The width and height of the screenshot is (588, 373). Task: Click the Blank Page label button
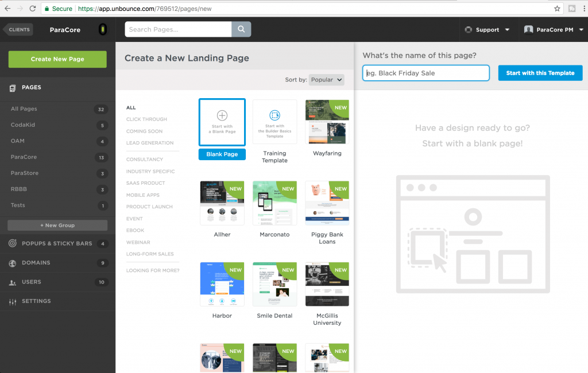pyautogui.click(x=222, y=154)
